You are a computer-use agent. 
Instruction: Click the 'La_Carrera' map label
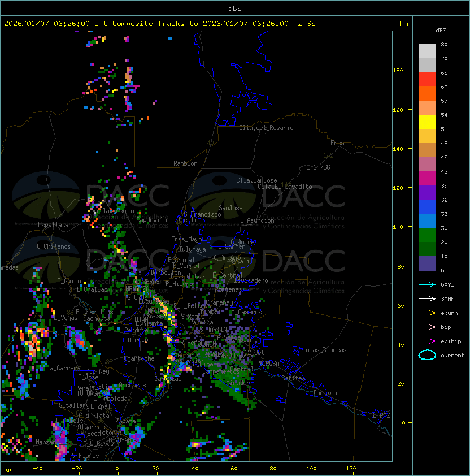point(63,368)
